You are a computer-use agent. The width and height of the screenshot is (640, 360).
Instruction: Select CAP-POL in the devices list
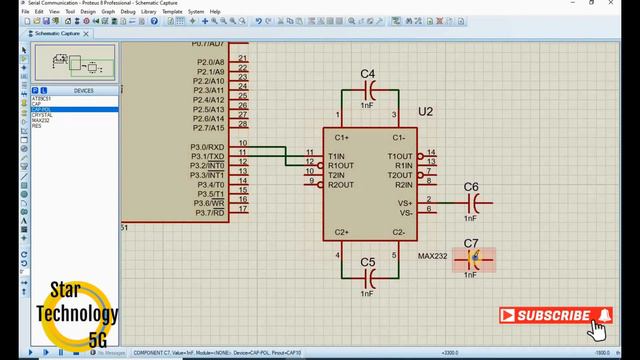pos(75,109)
